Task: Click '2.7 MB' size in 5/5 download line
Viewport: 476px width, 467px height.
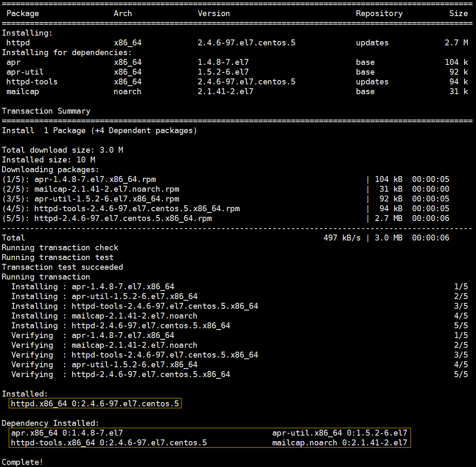Action: point(389,218)
